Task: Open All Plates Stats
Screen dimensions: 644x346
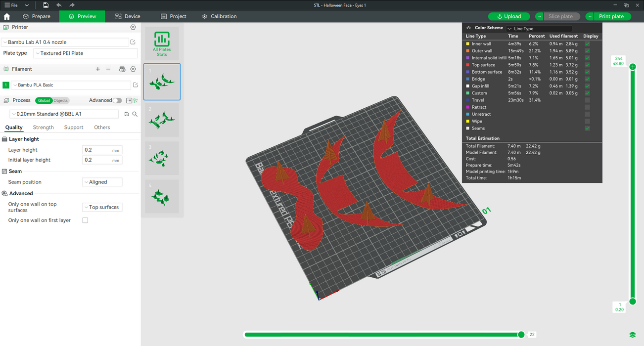Action: tap(162, 43)
